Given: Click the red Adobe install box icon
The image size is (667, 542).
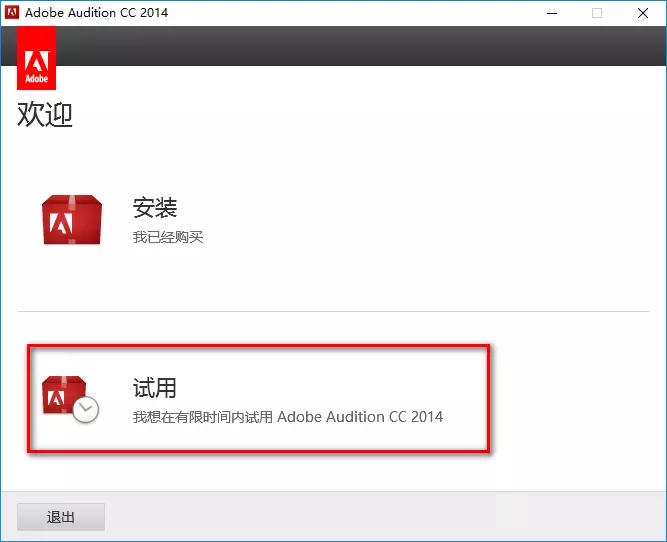Looking at the screenshot, I should coord(72,220).
